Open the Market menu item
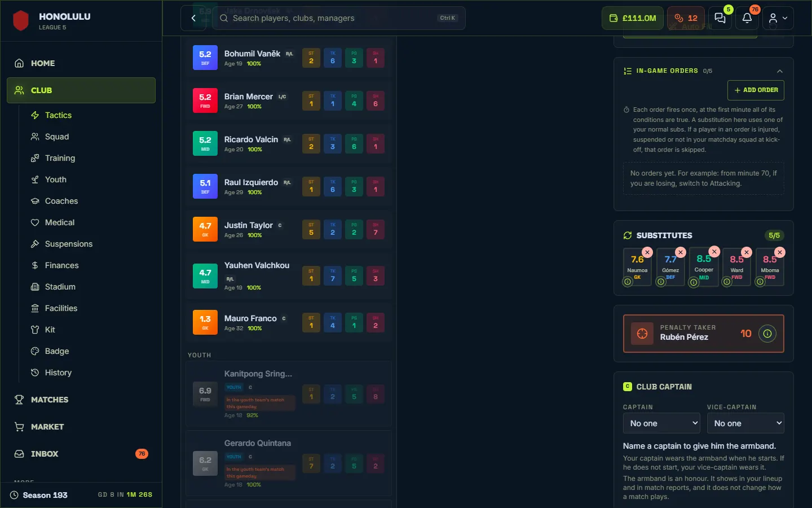The height and width of the screenshot is (508, 812). [x=81, y=427]
